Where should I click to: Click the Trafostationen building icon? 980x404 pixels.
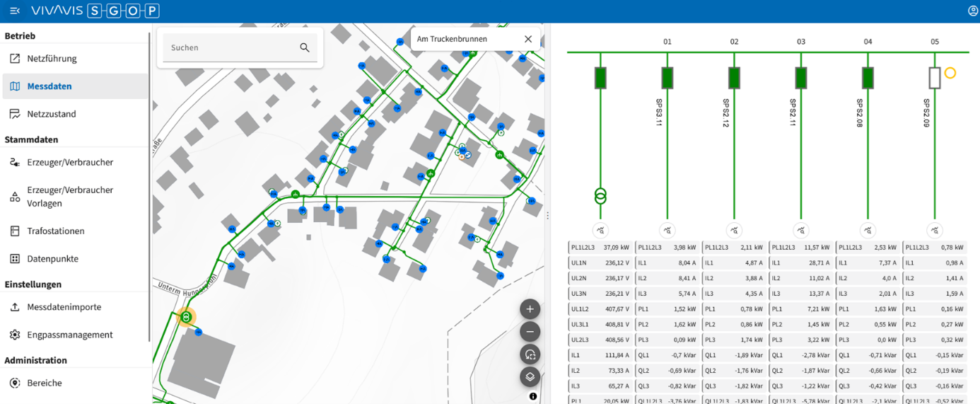15,231
